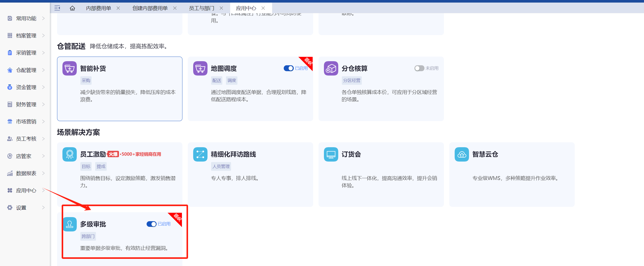
Task: Expand the 数据报表 sidebar menu
Action: 26,173
